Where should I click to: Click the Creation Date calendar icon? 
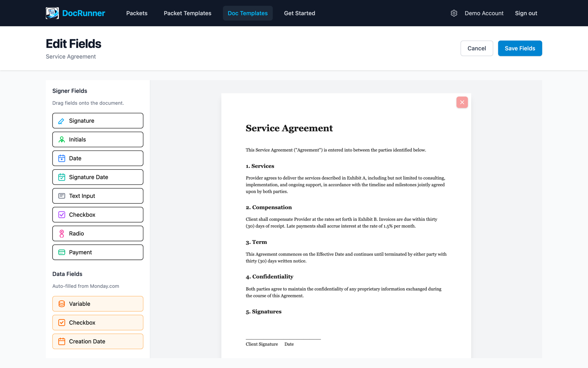[62, 342]
